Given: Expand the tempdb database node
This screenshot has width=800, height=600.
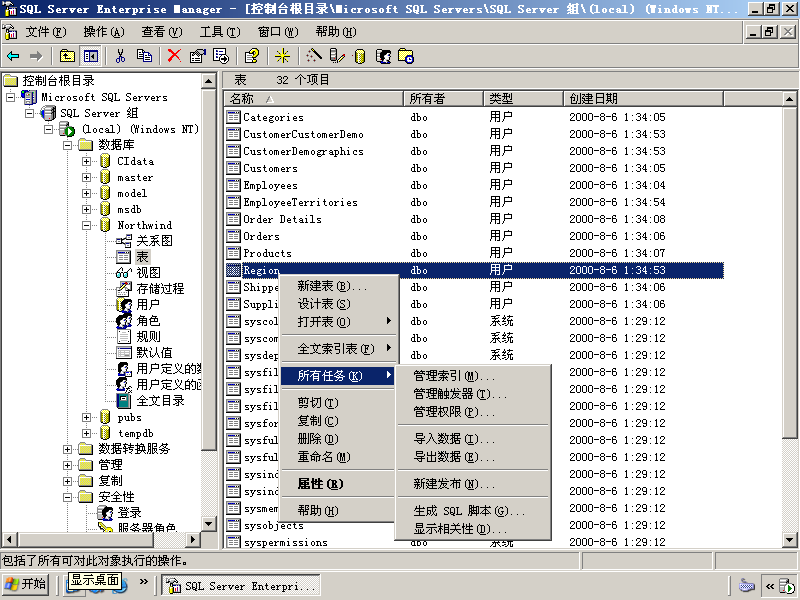Looking at the screenshot, I should point(86,433).
